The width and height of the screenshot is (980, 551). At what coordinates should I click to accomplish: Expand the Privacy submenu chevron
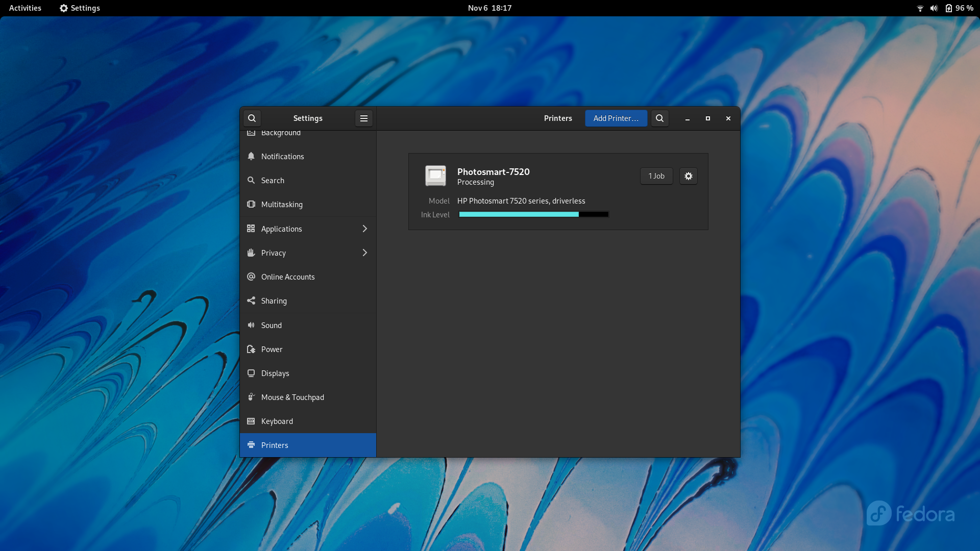pos(365,253)
